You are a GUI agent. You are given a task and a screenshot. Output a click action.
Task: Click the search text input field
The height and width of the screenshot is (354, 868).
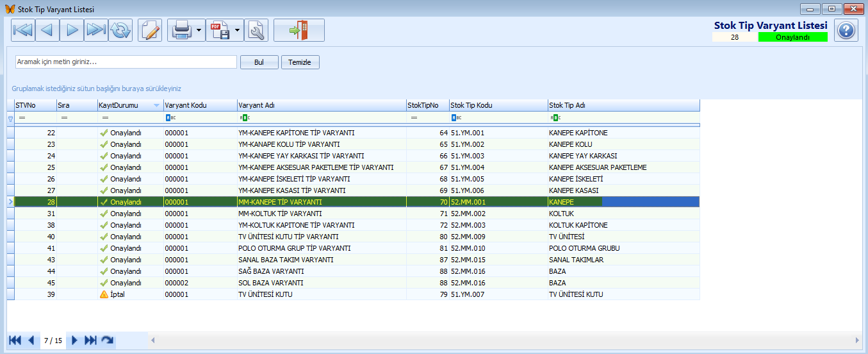click(x=126, y=62)
